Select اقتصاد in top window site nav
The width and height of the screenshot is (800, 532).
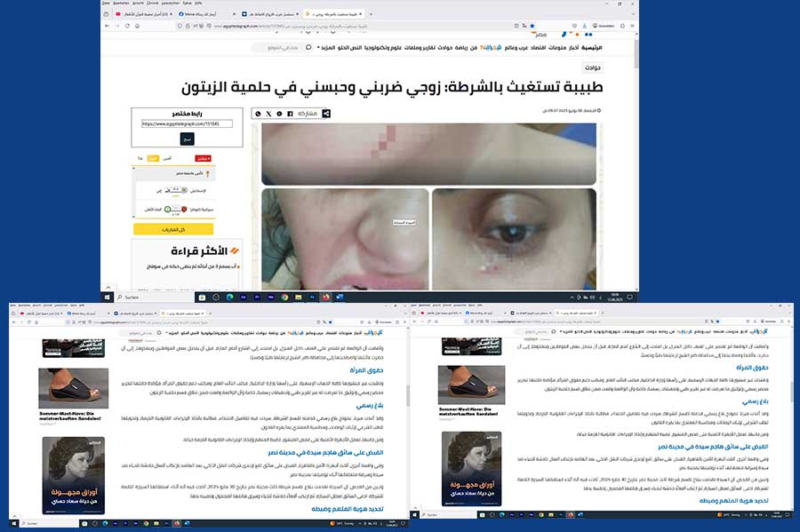click(538, 47)
